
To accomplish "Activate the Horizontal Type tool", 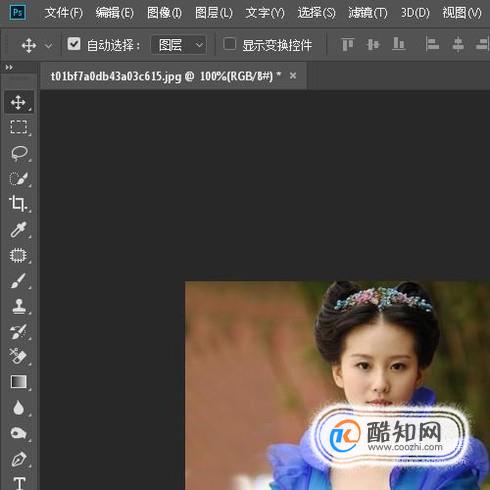I will point(19,483).
